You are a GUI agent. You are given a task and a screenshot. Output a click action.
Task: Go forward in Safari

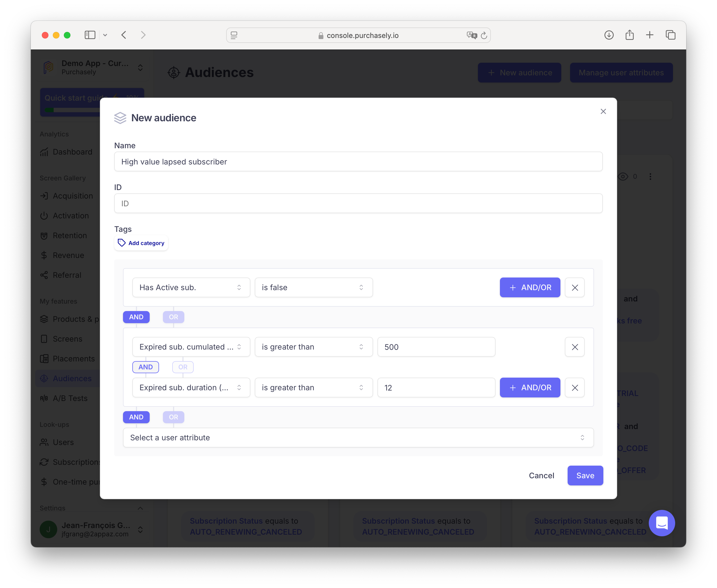[143, 35]
